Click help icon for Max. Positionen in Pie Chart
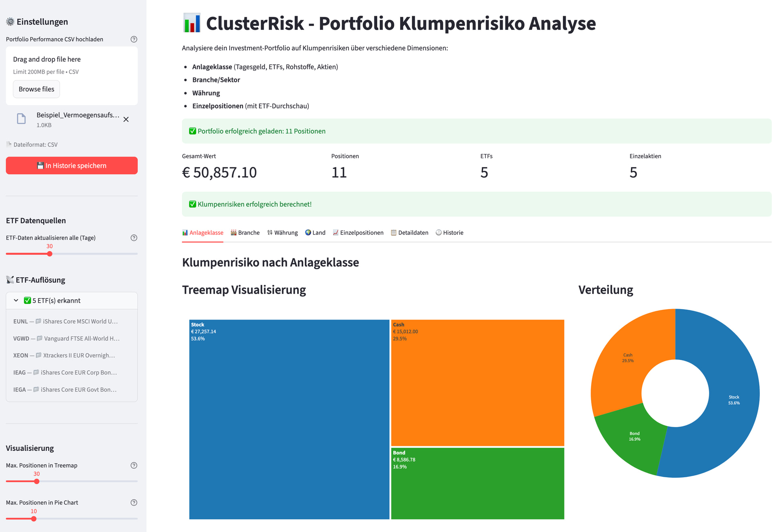 (x=134, y=503)
